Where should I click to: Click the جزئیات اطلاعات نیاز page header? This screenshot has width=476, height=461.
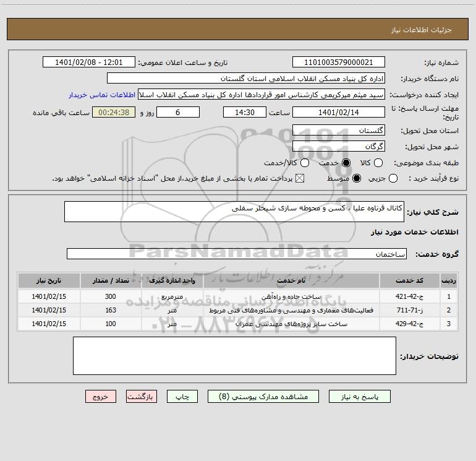[421, 30]
